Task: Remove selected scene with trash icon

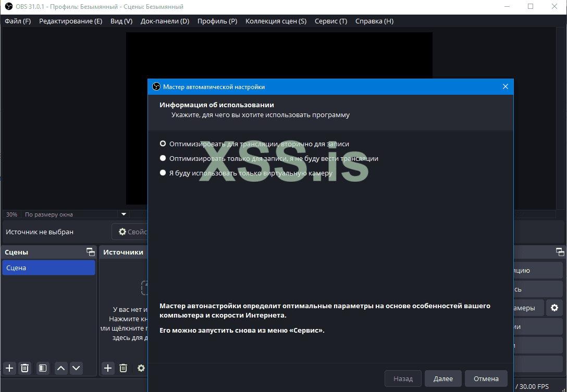Action: (24, 368)
